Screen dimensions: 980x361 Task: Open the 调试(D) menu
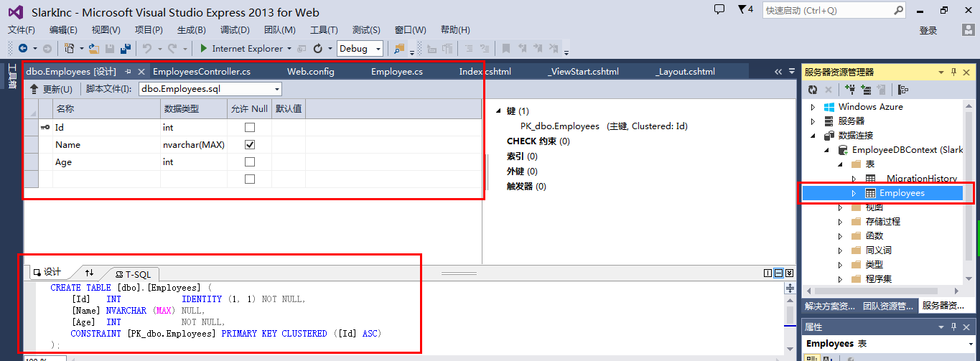tap(235, 30)
